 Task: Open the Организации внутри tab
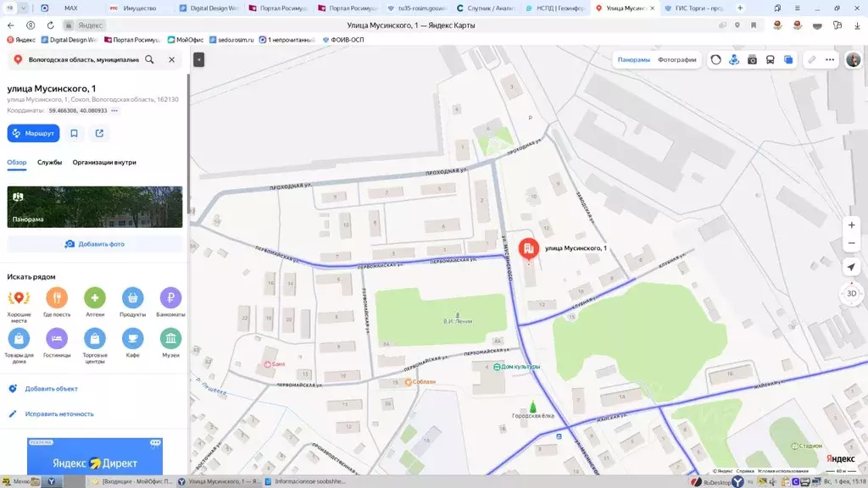pos(104,163)
